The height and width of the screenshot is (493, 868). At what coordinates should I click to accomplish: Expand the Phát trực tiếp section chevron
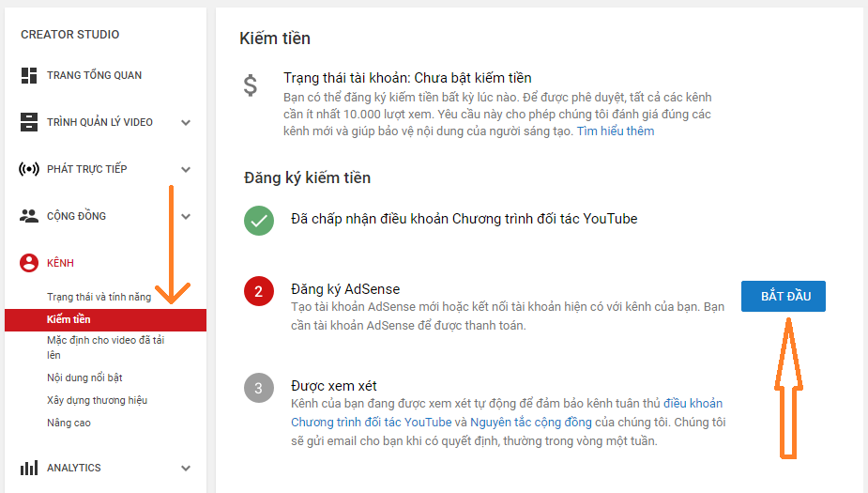186,169
